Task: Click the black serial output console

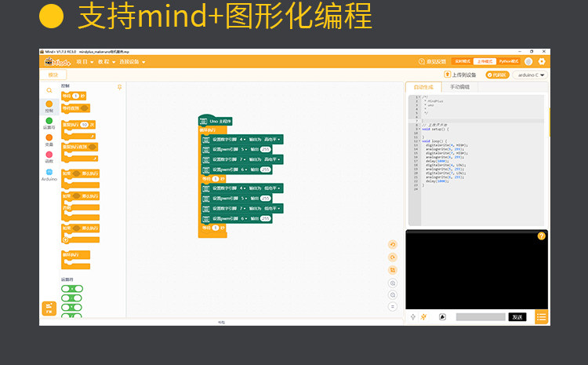Action: click(477, 269)
